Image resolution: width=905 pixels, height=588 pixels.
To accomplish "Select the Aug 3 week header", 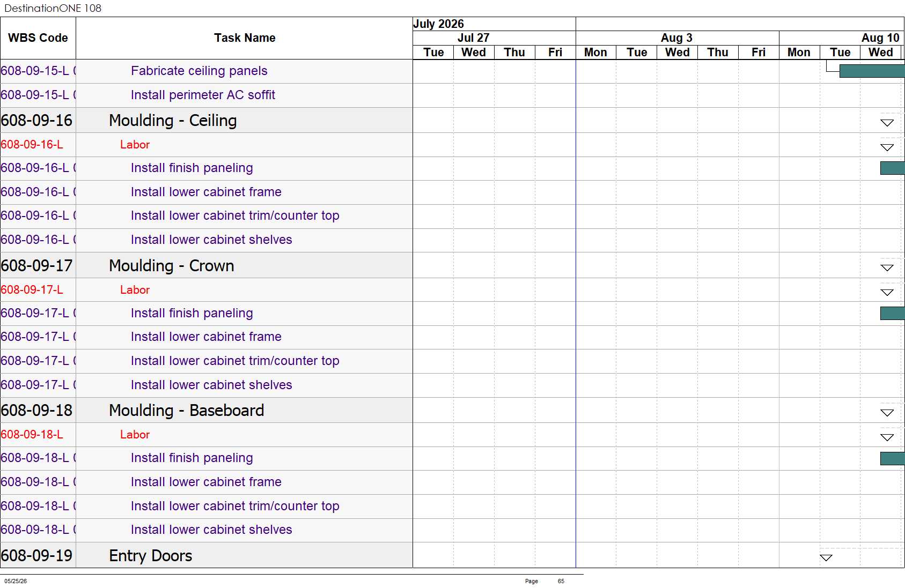I will [x=677, y=38].
